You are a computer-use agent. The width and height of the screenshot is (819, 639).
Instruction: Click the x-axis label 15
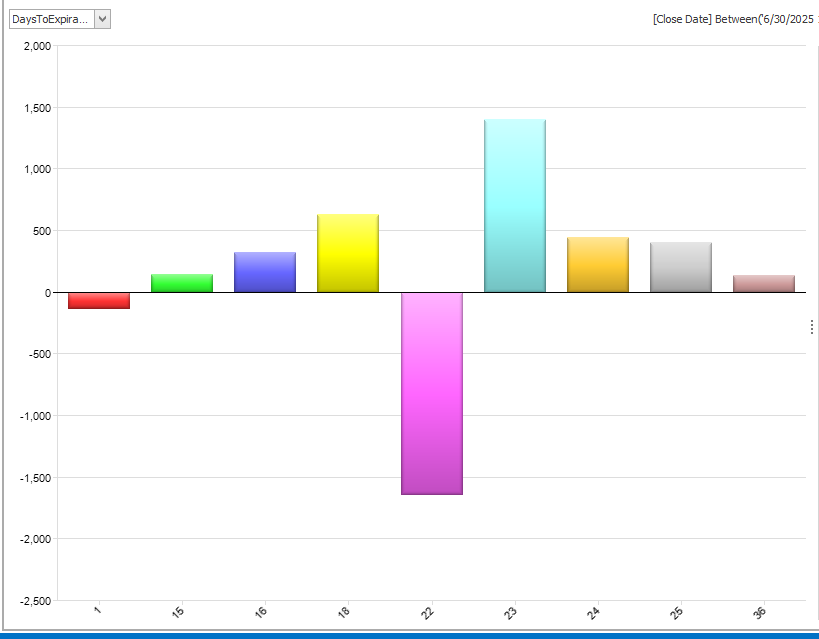[x=180, y=612]
